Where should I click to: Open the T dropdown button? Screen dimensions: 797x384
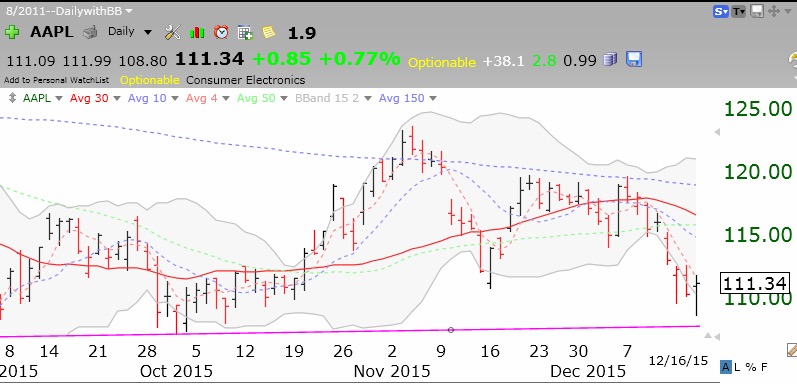(739, 11)
